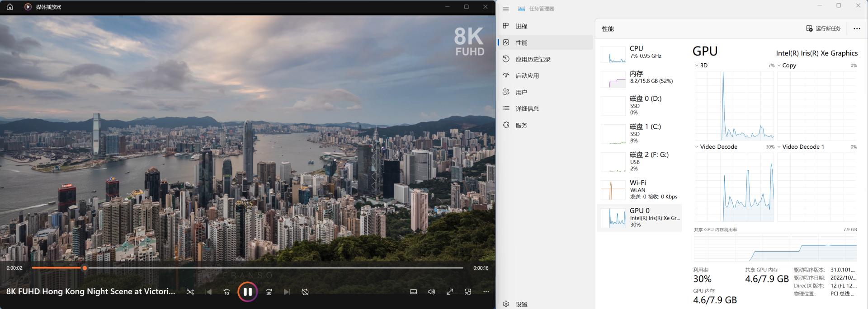
Task: Pause the video playback
Action: (x=247, y=292)
